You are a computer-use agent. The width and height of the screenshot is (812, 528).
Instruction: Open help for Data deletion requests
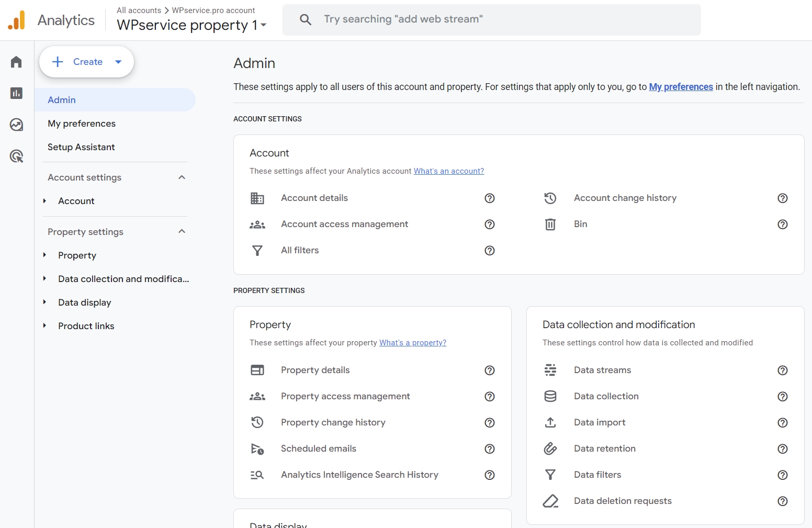click(783, 501)
